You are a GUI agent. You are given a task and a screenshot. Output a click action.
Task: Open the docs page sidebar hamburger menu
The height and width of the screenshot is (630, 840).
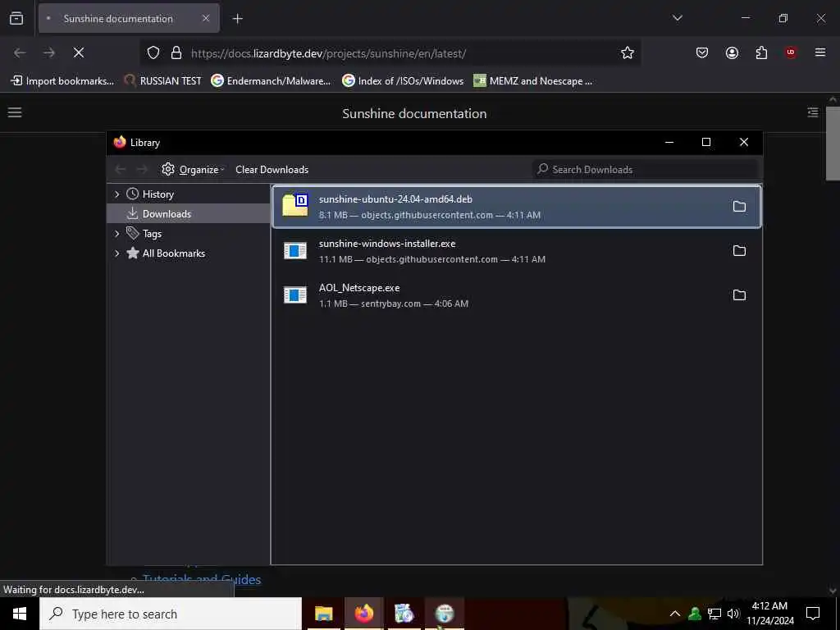point(15,112)
